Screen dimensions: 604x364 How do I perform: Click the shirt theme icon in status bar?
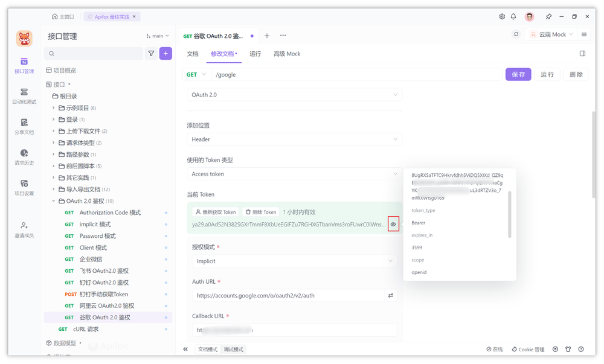click(568, 349)
